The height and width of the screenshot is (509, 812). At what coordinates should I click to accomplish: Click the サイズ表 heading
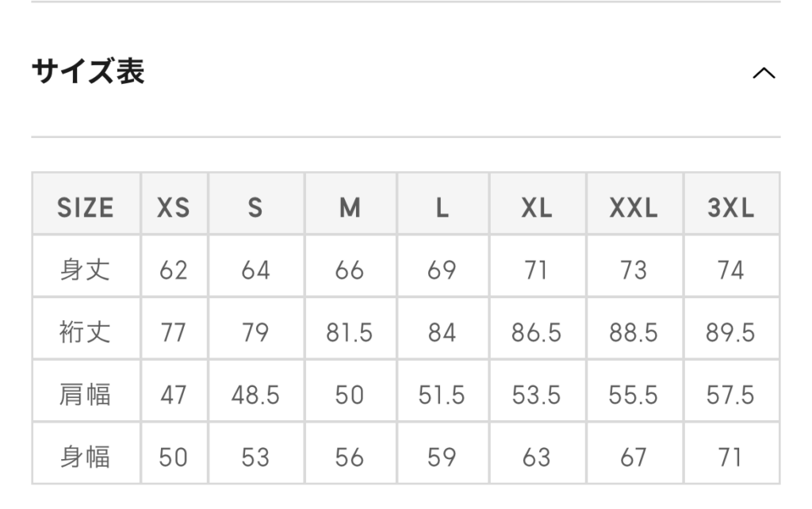88,71
